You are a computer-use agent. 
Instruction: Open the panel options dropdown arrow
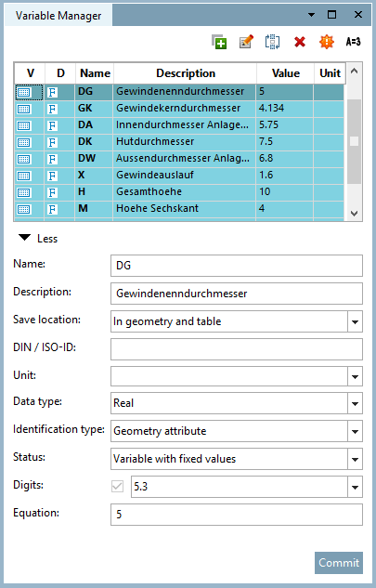(311, 15)
